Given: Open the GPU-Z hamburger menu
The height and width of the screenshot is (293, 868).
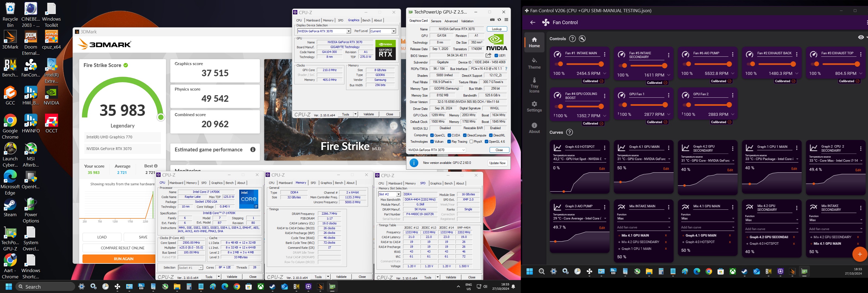Looking at the screenshot, I should [506, 20].
